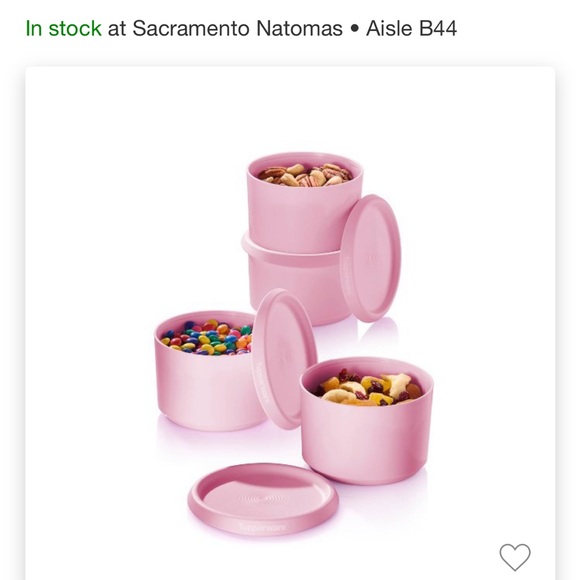Click the word stock in green

(75, 28)
